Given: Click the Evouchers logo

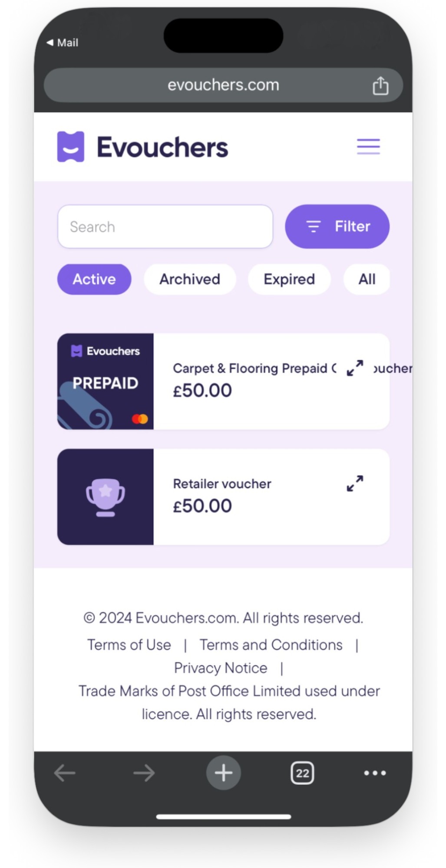Looking at the screenshot, I should [142, 147].
